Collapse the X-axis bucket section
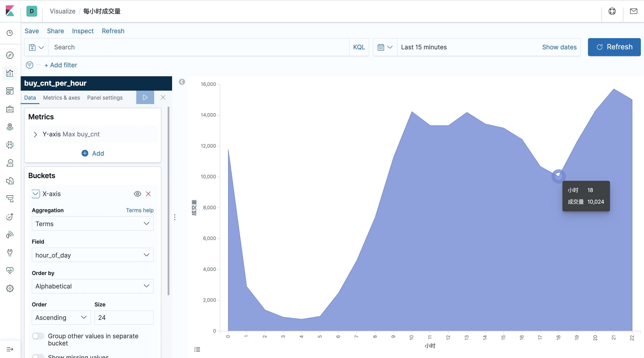This screenshot has height=358, width=644. pyautogui.click(x=35, y=194)
